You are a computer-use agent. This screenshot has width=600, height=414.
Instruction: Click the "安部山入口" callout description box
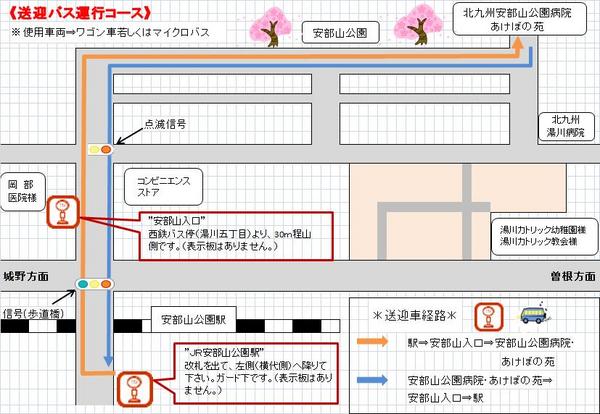point(236,236)
